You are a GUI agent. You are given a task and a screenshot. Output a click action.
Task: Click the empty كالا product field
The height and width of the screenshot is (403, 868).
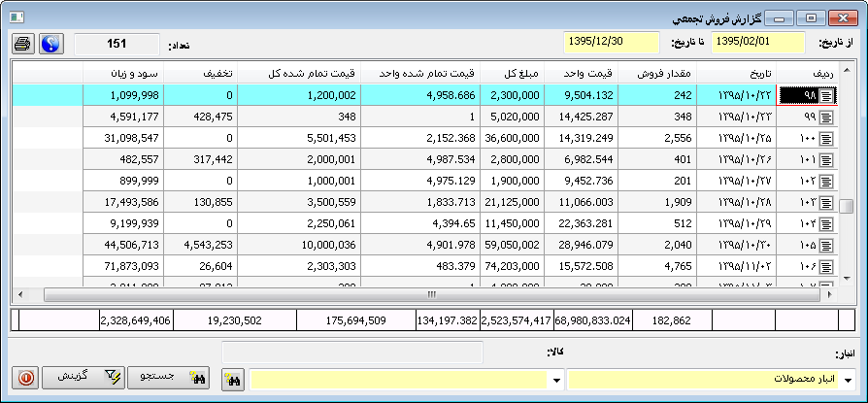[352, 353]
